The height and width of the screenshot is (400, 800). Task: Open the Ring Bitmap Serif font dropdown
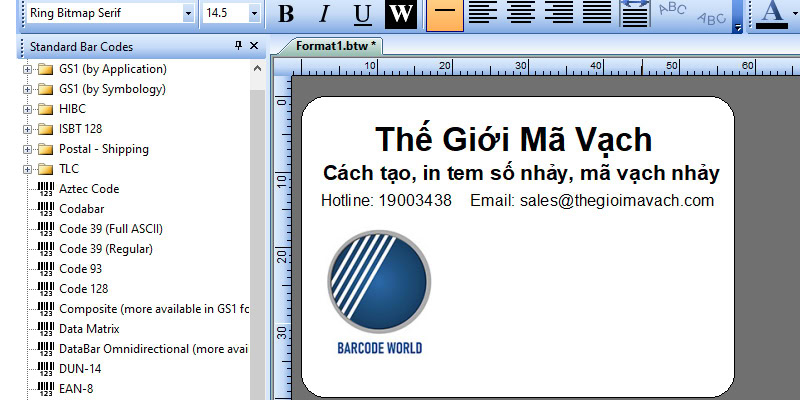coord(188,14)
